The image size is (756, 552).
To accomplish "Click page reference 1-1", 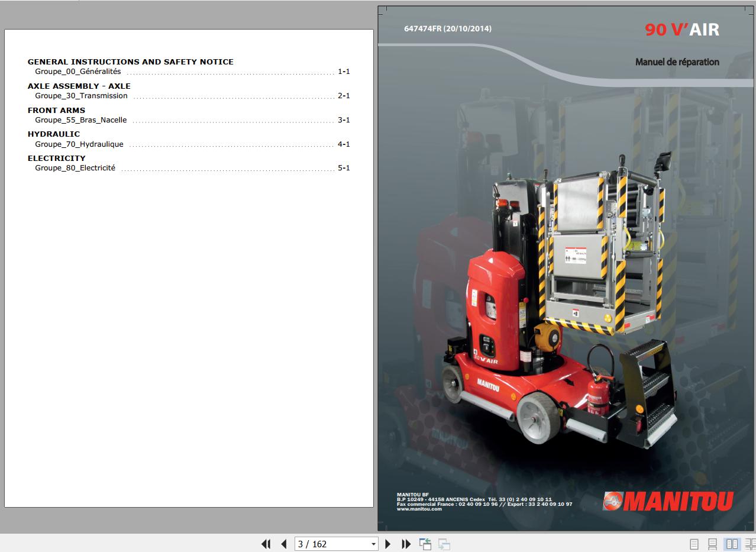I will pyautogui.click(x=344, y=72).
